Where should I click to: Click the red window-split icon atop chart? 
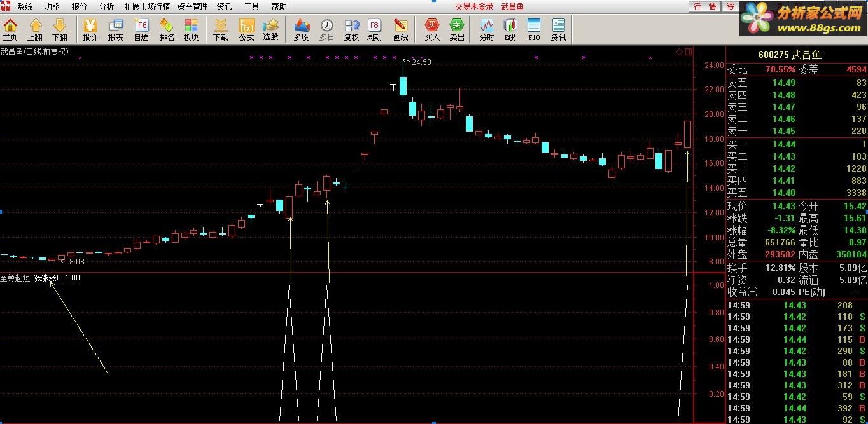point(689,51)
